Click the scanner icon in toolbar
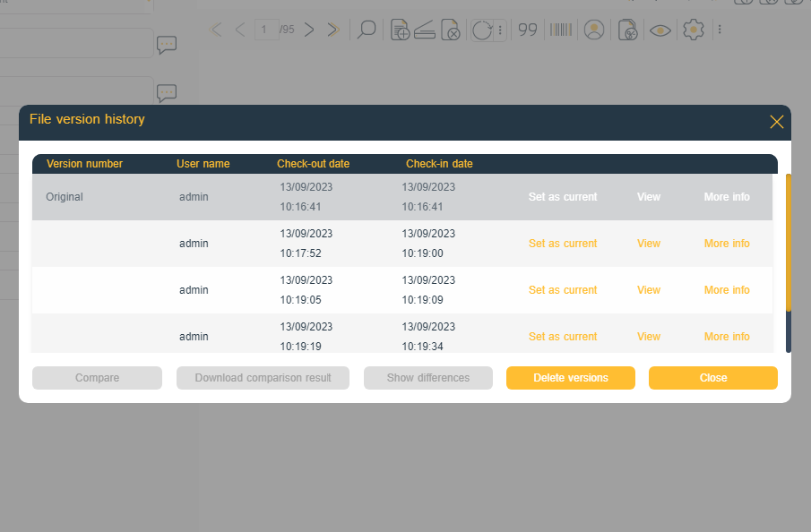The width and height of the screenshot is (811, 532). [x=425, y=30]
